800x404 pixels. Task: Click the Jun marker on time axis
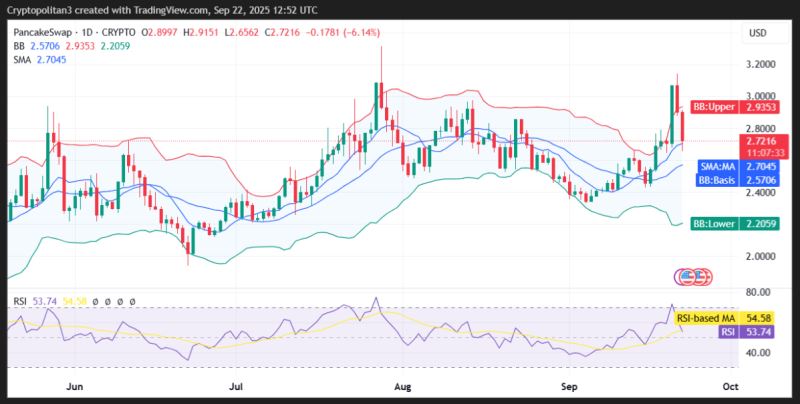[x=75, y=387]
